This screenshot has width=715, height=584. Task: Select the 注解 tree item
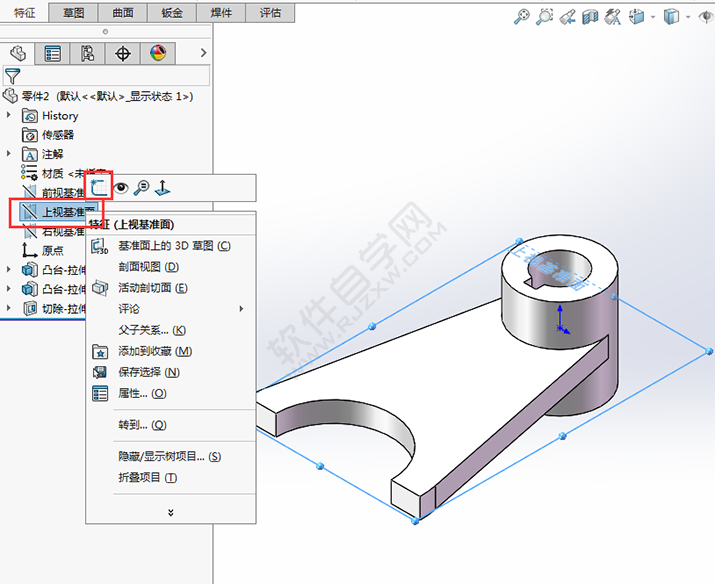(42, 155)
